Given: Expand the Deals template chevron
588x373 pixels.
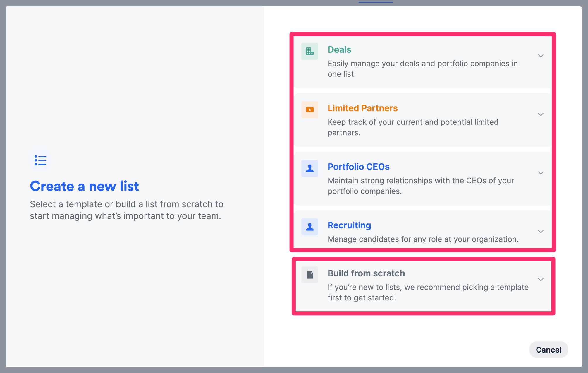Looking at the screenshot, I should point(541,56).
